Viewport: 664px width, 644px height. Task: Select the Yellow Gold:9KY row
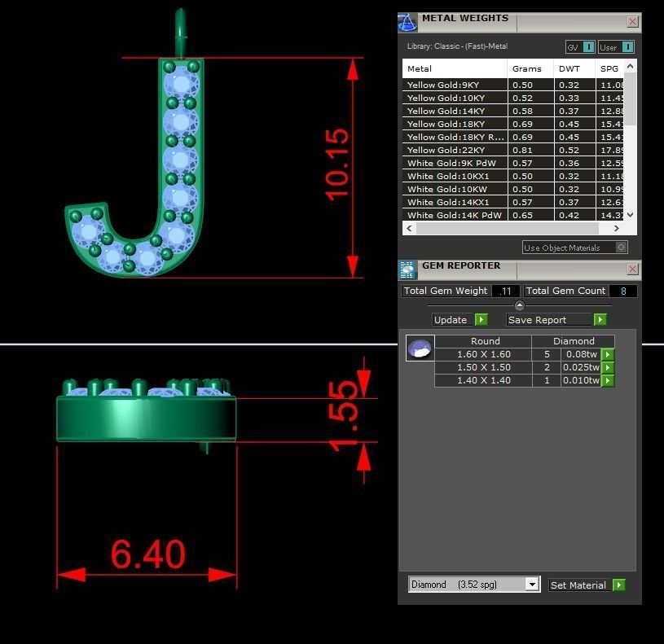(x=512, y=85)
